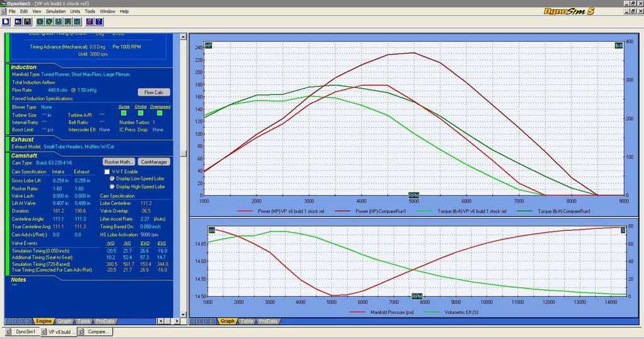
Task: Open the File menu
Action: 13,11
